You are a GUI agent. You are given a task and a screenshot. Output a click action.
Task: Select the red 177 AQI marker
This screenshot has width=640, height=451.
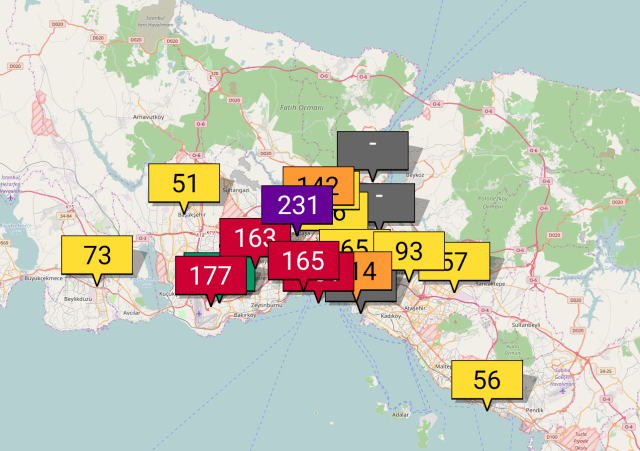[x=208, y=275]
